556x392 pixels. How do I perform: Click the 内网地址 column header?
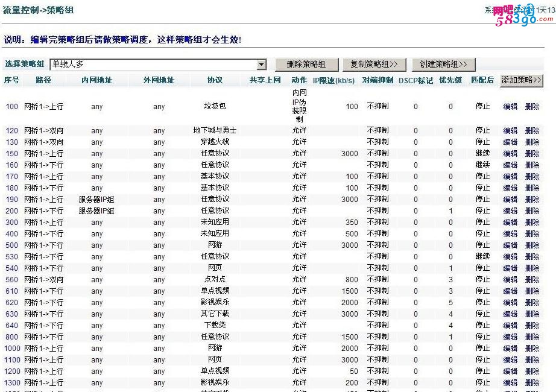coord(97,80)
